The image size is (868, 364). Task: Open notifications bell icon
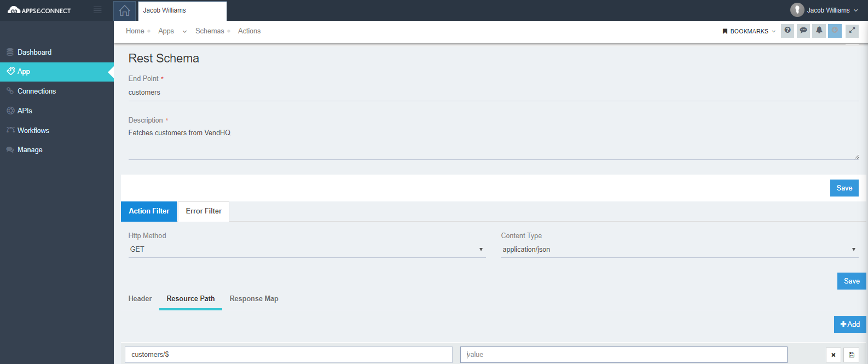[x=819, y=31]
